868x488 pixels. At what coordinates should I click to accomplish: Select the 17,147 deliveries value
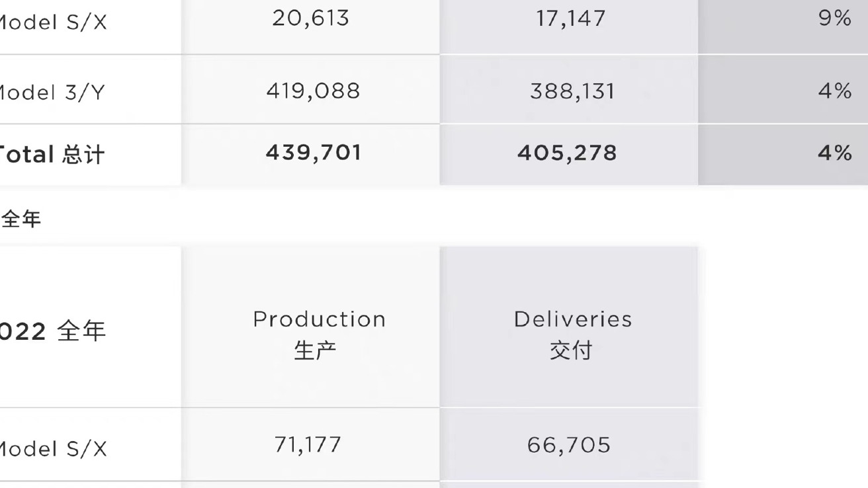[x=570, y=19]
